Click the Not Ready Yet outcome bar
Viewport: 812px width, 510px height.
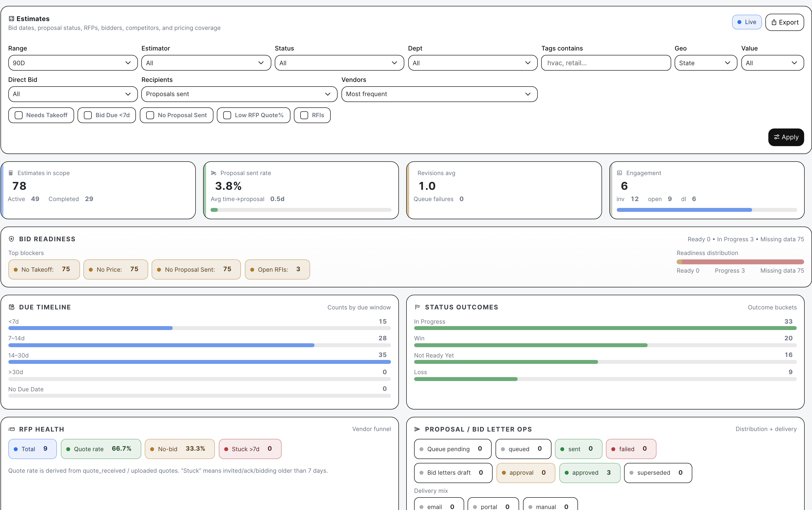[x=605, y=362]
